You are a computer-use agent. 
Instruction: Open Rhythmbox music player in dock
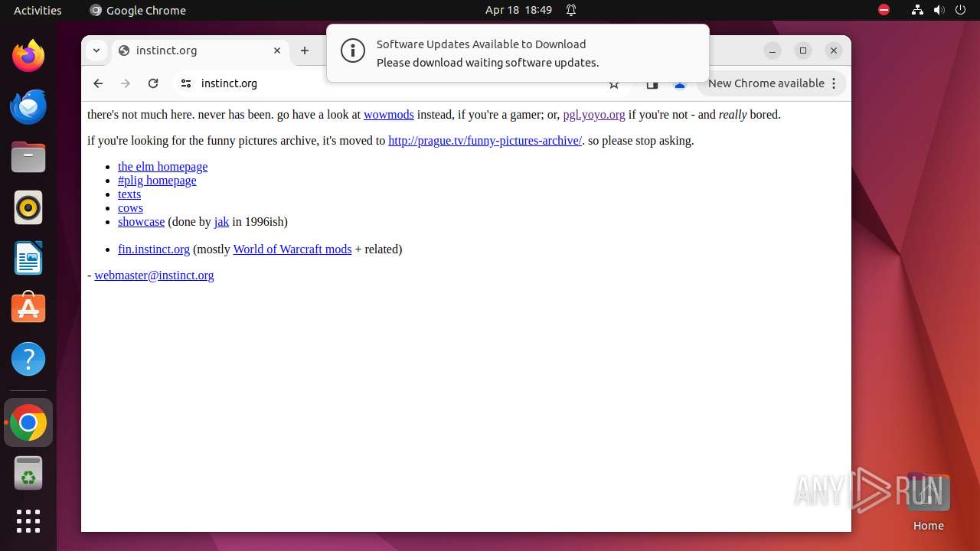click(x=28, y=207)
